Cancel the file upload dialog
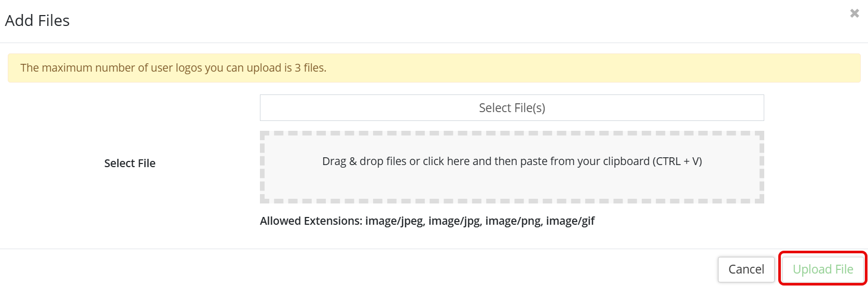Image resolution: width=868 pixels, height=286 pixels. [x=746, y=269]
